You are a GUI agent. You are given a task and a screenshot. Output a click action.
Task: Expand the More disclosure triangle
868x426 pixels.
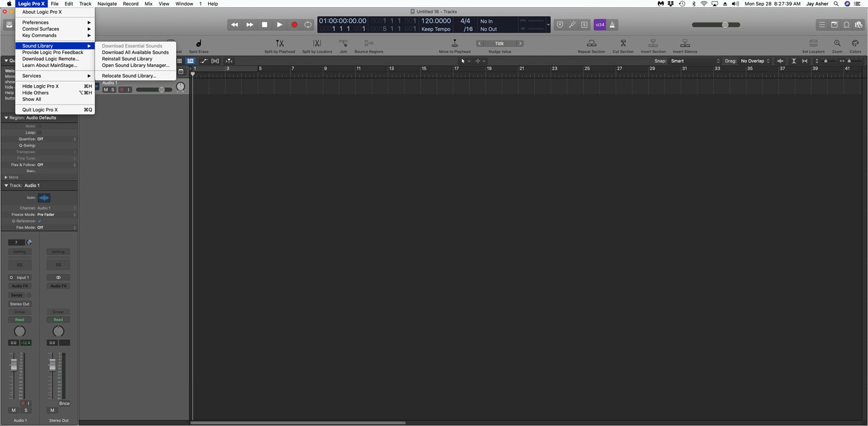6,177
